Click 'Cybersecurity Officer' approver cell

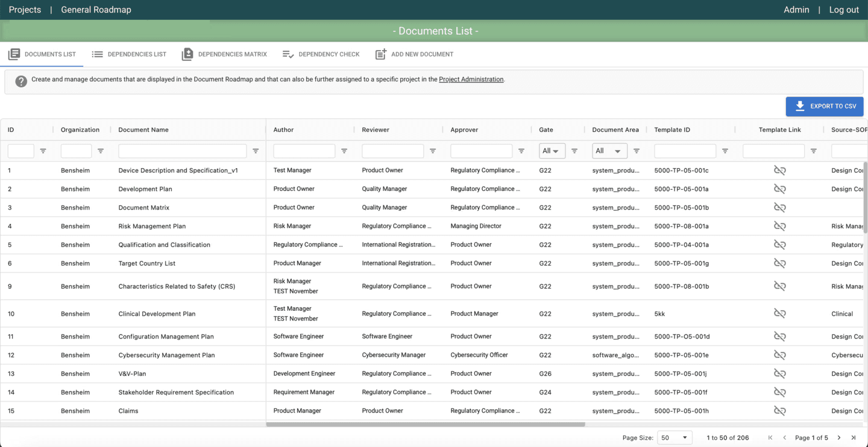479,355
